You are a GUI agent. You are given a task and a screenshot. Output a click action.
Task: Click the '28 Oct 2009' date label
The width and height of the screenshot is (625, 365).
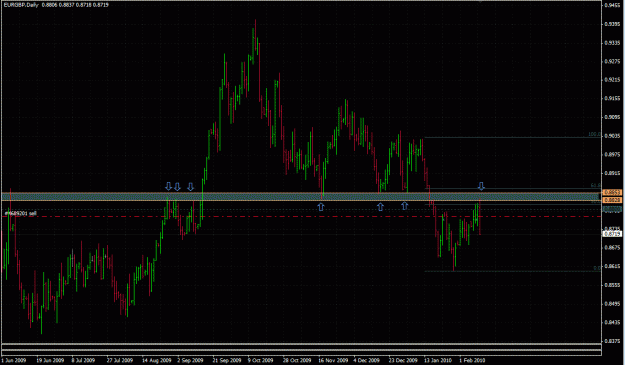pos(297,360)
